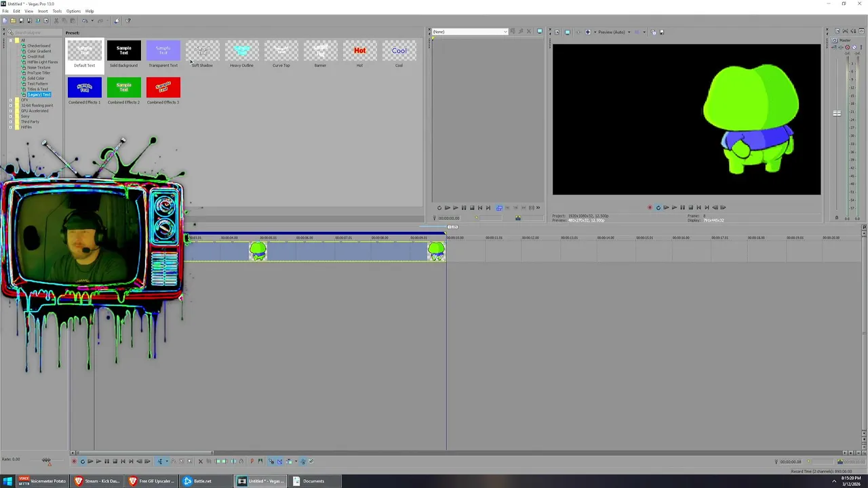This screenshot has width=868, height=488.
Task: Pause the trimmer playback
Action: (x=464, y=208)
